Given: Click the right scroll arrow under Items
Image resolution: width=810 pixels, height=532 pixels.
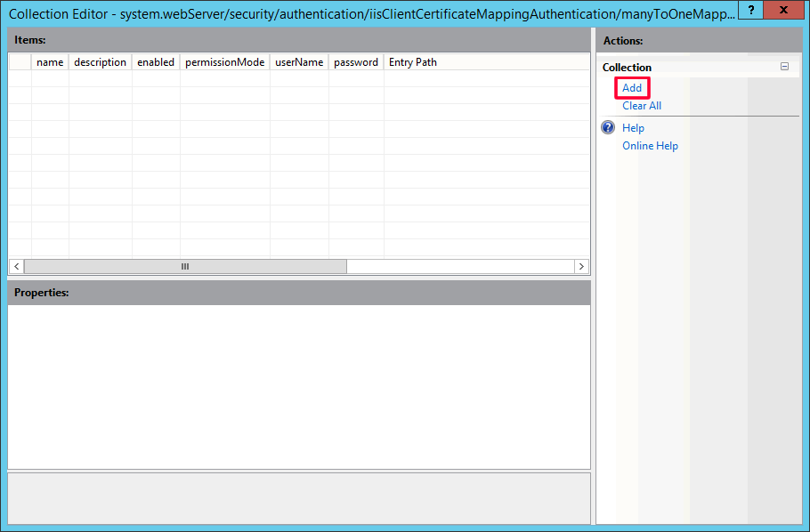Looking at the screenshot, I should click(581, 267).
